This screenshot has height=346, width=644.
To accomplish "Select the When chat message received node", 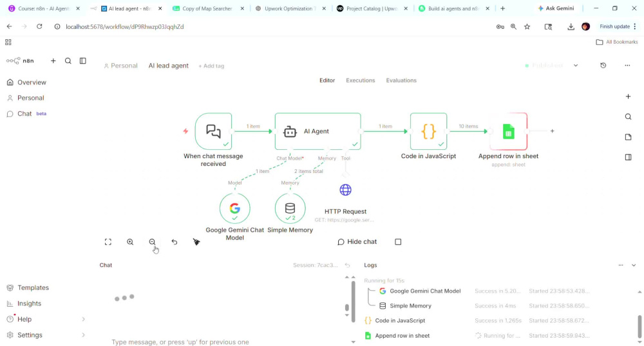I will coord(214,131).
